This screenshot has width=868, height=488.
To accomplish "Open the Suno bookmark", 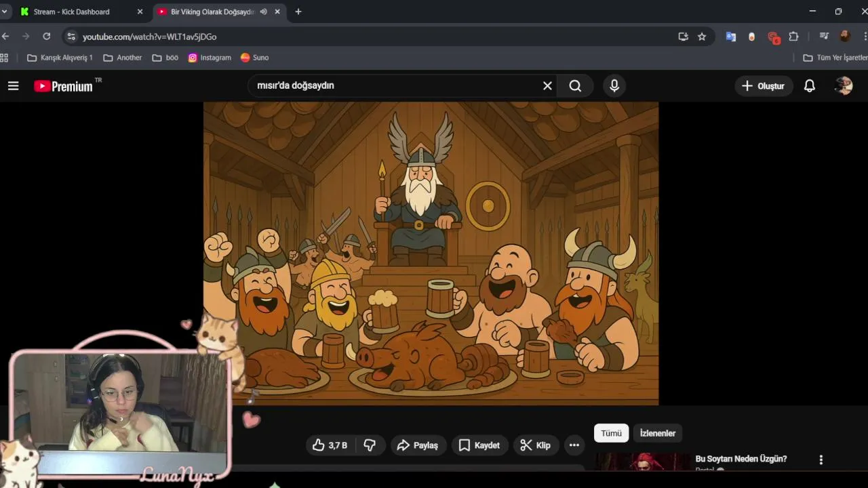I will (x=255, y=58).
